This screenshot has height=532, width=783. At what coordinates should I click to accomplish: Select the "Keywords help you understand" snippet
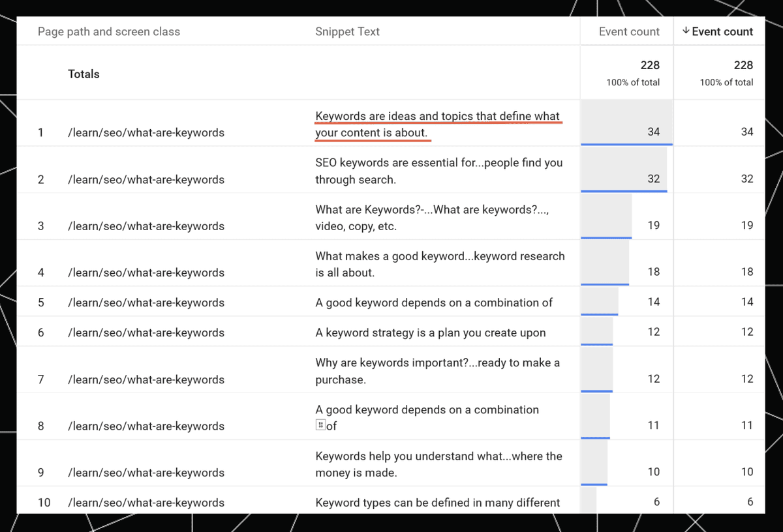tap(438, 464)
